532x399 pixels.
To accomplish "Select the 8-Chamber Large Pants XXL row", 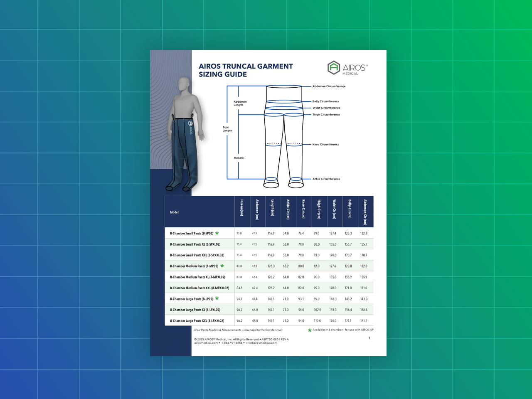I will point(197,321).
